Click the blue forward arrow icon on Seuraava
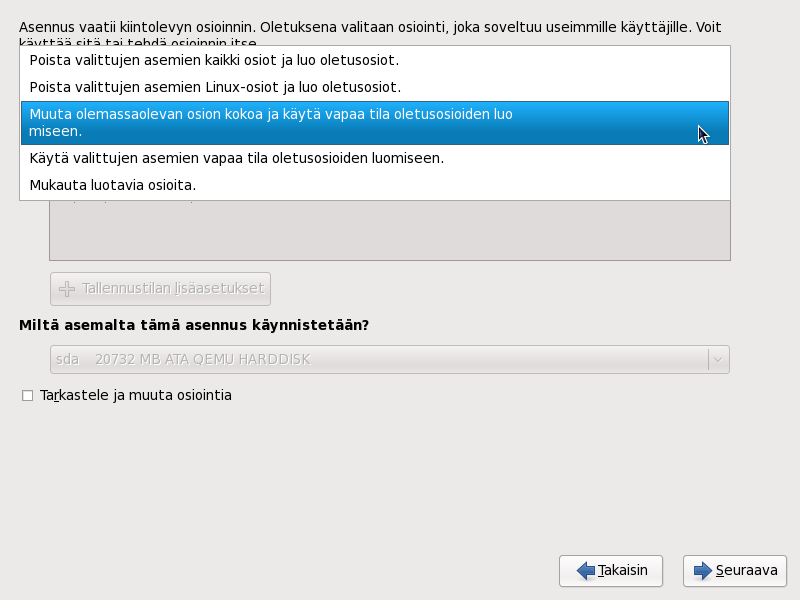 click(x=702, y=571)
